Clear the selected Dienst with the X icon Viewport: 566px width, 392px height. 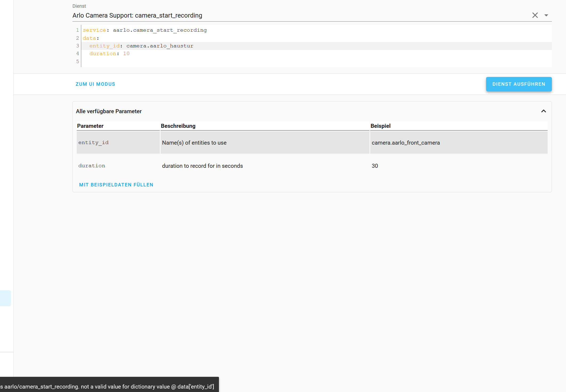pyautogui.click(x=535, y=15)
